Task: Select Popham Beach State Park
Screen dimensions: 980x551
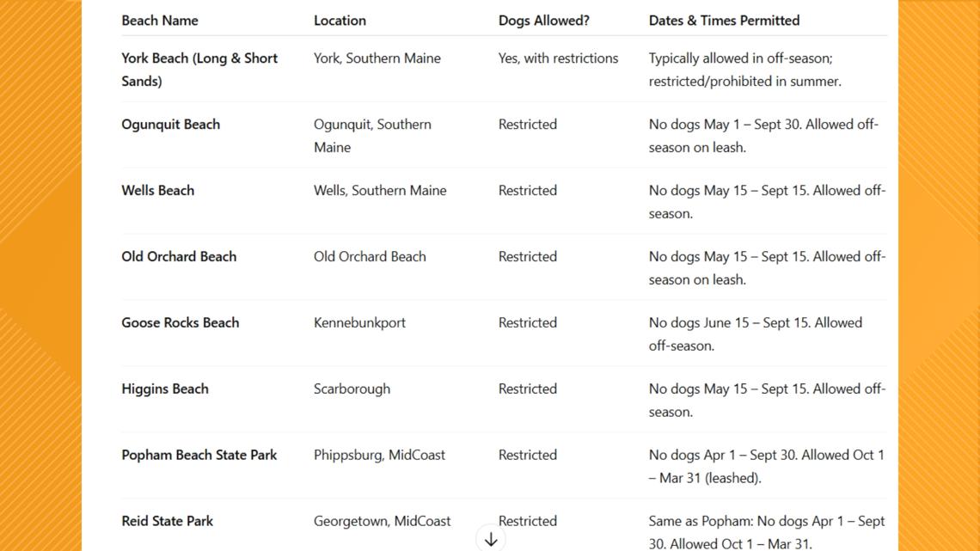Action: coord(199,456)
